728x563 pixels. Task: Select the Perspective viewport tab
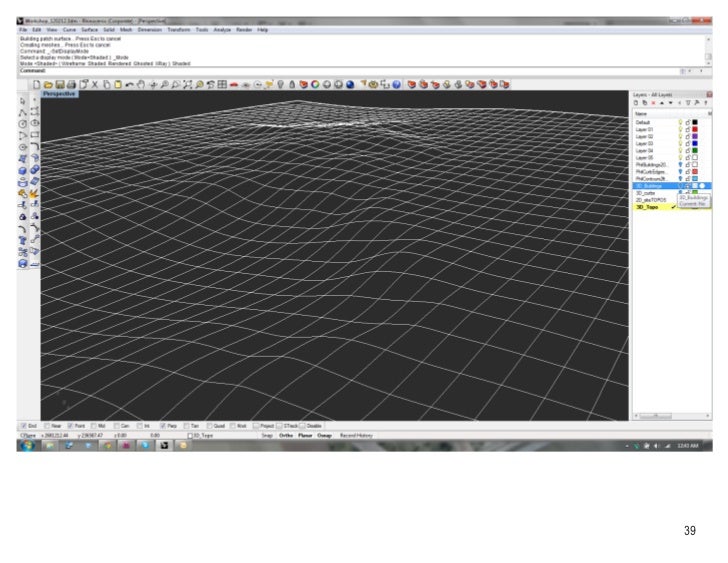[x=60, y=94]
